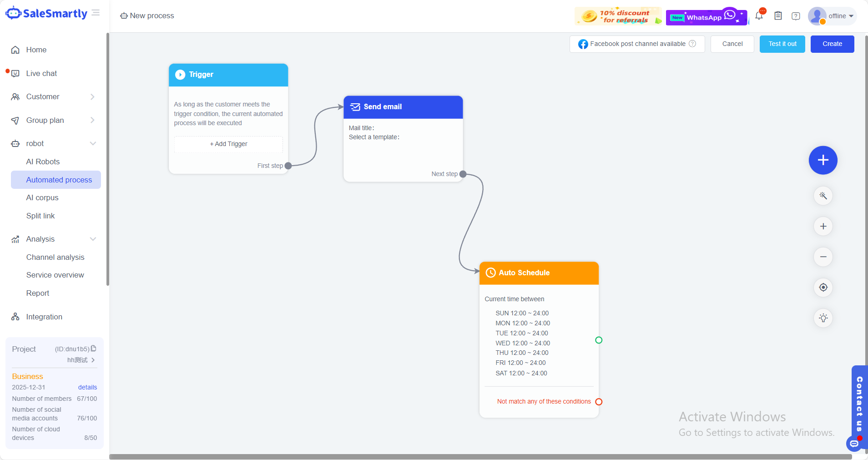
Task: Click the magic wand auto-layout icon
Action: coord(823,196)
